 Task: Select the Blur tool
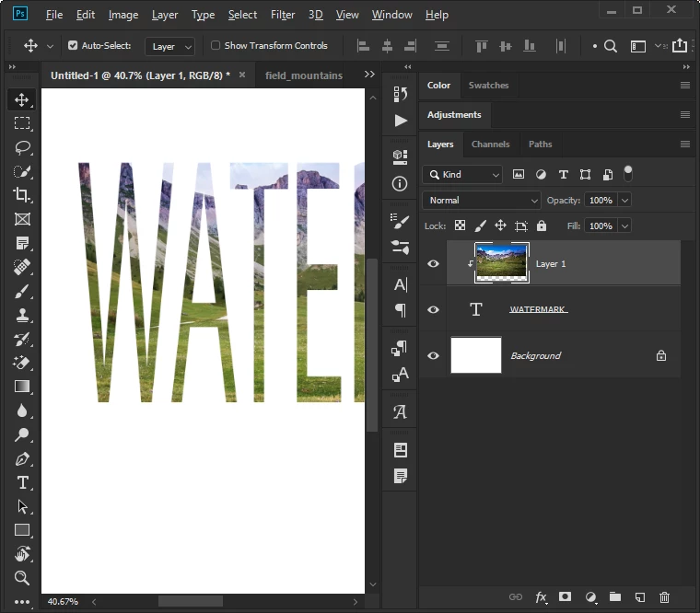pos(21,411)
